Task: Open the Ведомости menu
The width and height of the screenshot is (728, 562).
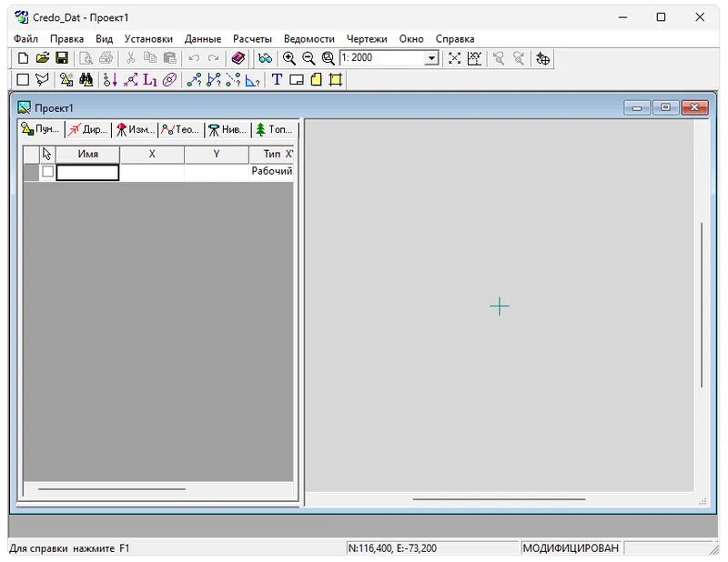Action: point(309,39)
